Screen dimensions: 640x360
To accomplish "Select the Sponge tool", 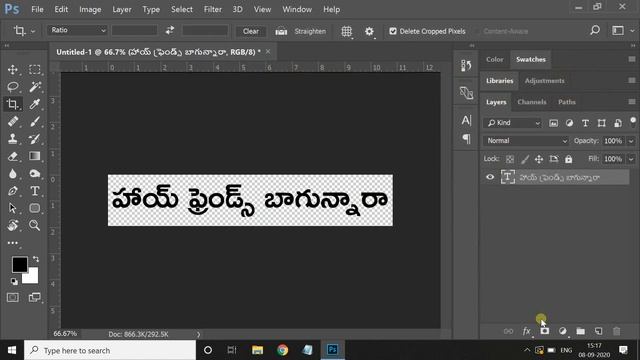I will 35,173.
